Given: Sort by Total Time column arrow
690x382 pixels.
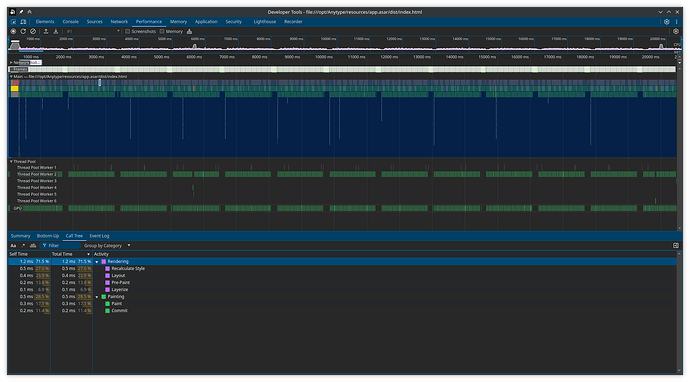Looking at the screenshot, I should (x=88, y=254).
